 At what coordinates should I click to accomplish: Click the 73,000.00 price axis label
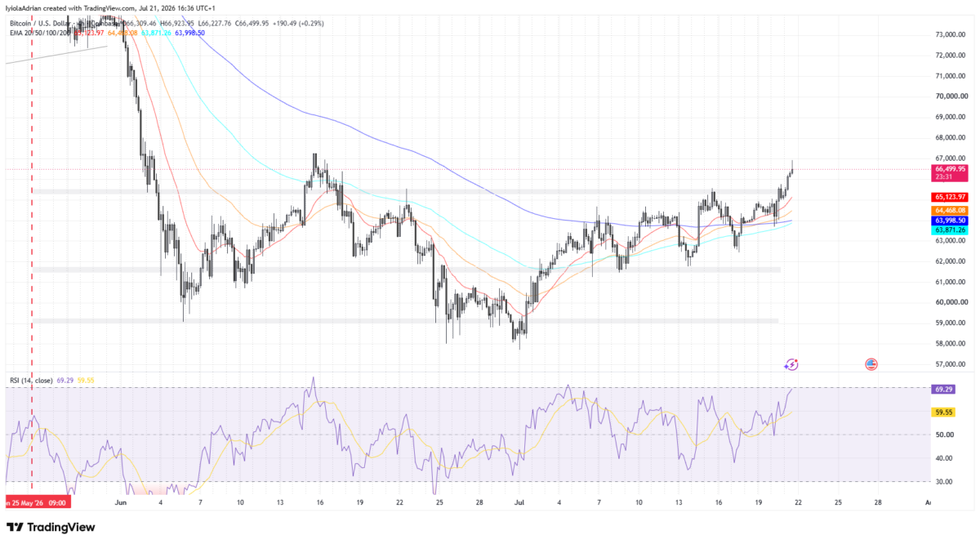click(952, 34)
